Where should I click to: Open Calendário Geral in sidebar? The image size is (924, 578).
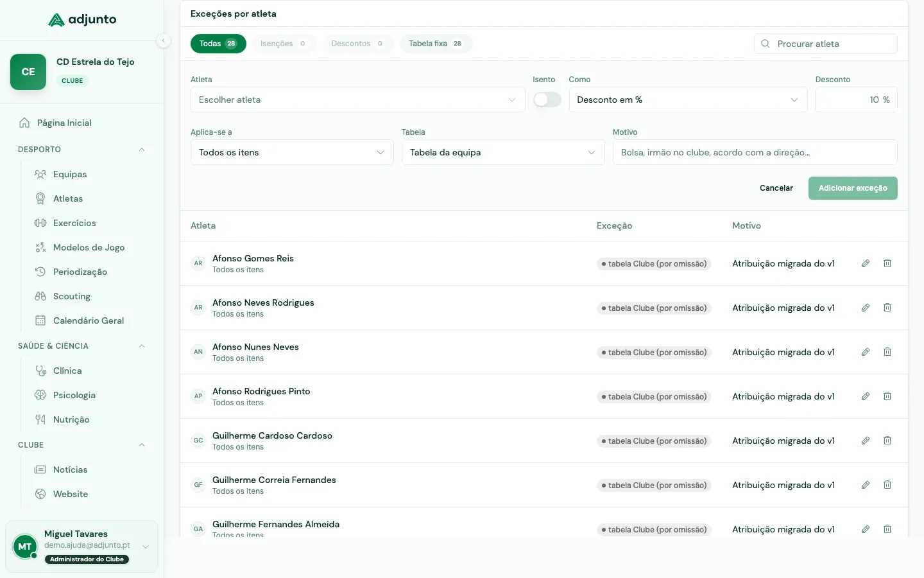(89, 320)
